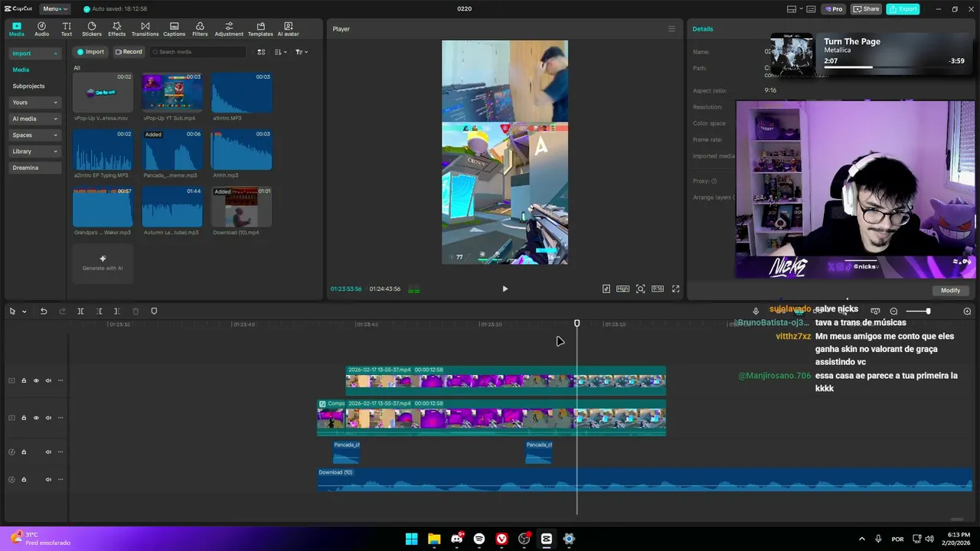Viewport: 980px width, 551px height.
Task: Click the Export button
Action: click(x=903, y=9)
